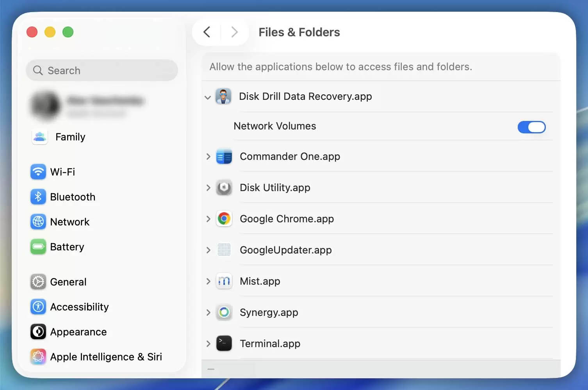Viewport: 588px width, 390px height.
Task: Click the GoogleUpdater app icon
Action: pyautogui.click(x=224, y=250)
